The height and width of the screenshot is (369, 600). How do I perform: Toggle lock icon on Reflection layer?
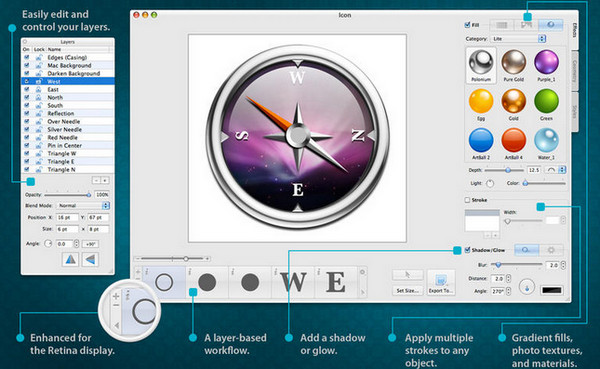[39, 113]
